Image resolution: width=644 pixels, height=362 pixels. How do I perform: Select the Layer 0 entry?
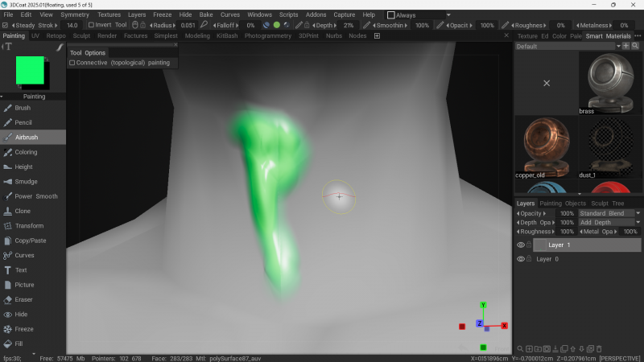pos(547,259)
